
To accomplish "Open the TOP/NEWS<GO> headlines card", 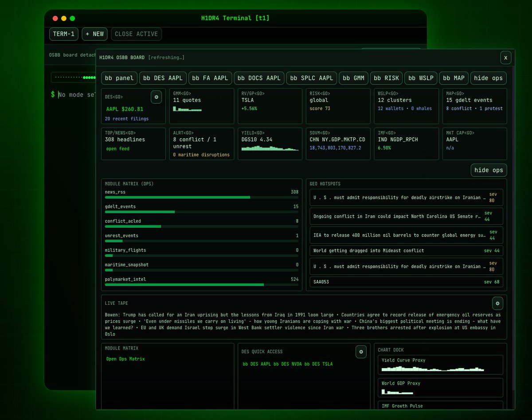I will click(133, 144).
